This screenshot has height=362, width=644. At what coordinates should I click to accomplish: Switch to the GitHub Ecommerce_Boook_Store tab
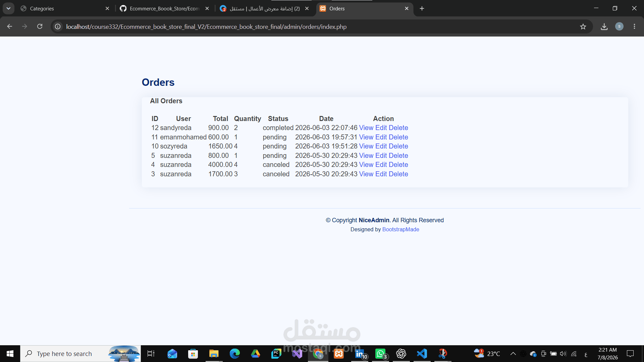(x=164, y=8)
